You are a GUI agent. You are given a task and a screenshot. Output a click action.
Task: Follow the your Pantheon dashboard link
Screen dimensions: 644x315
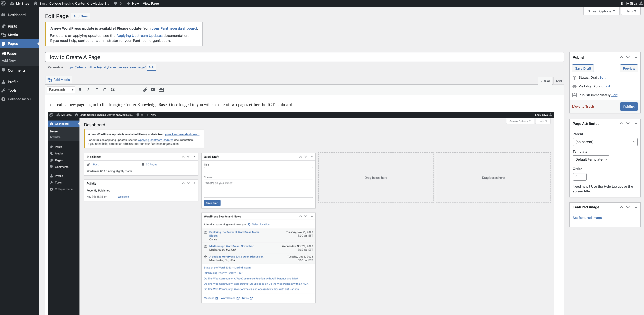[x=174, y=28]
